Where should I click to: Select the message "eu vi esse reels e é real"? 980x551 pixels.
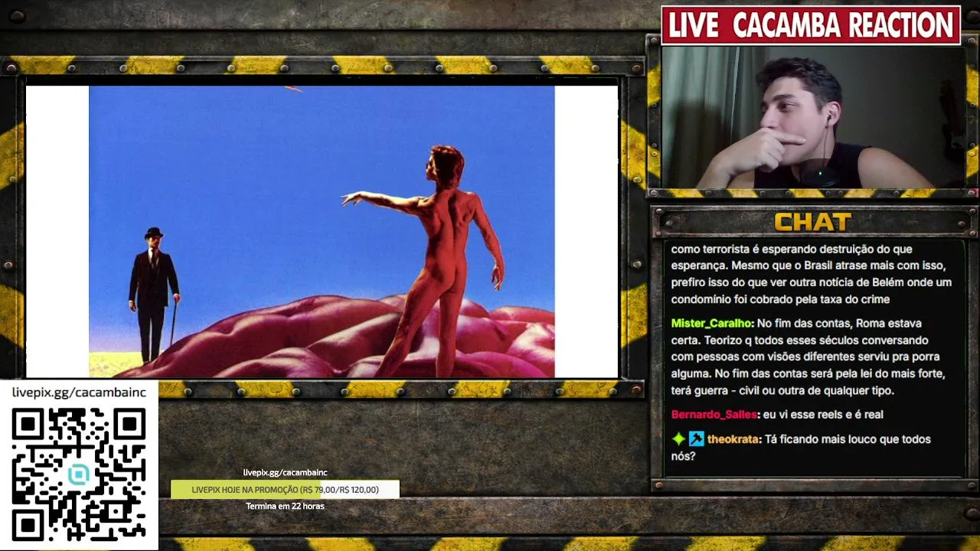(x=823, y=415)
